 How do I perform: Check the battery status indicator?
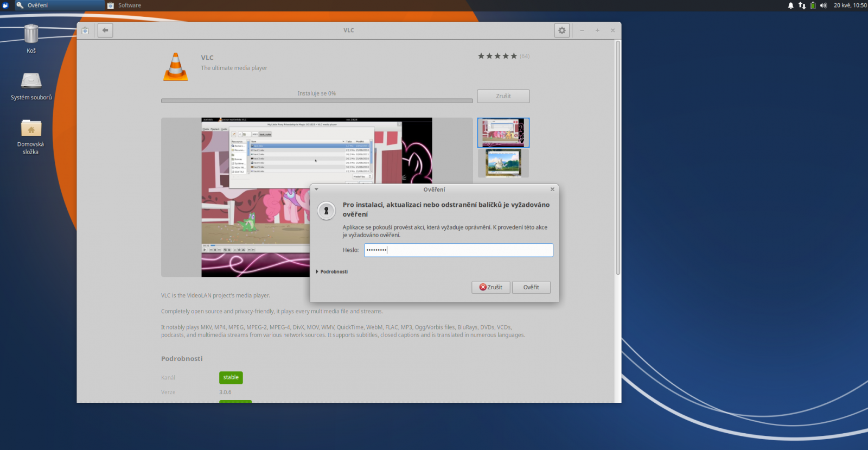tap(813, 5)
